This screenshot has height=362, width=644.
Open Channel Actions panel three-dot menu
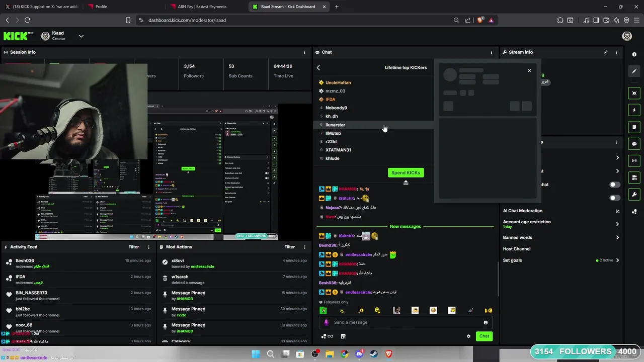coord(616,142)
